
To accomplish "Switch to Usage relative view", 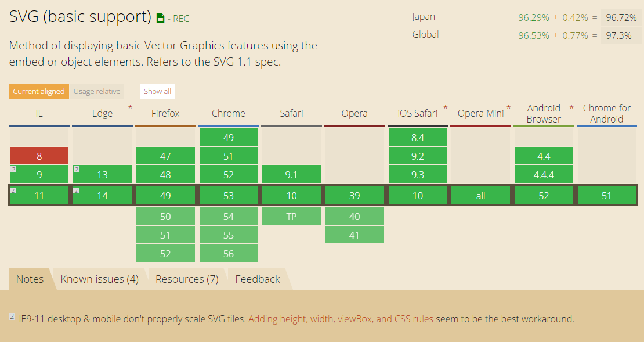I will click(97, 91).
